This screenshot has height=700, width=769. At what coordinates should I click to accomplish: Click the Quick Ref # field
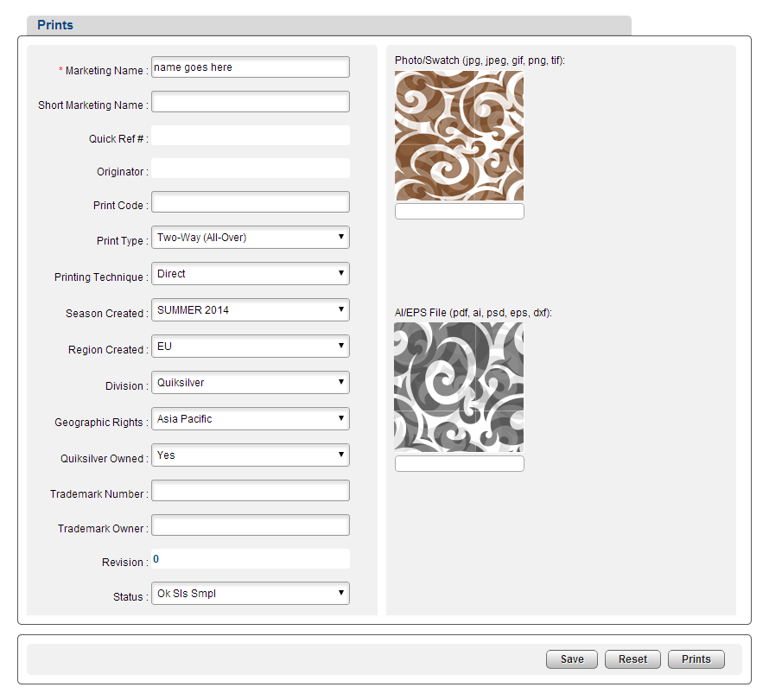pyautogui.click(x=250, y=136)
